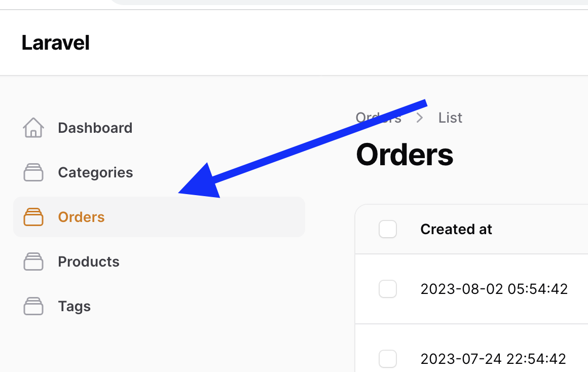Viewport: 588px width, 372px height.
Task: Click the Dashboard home icon
Action: pos(33,128)
